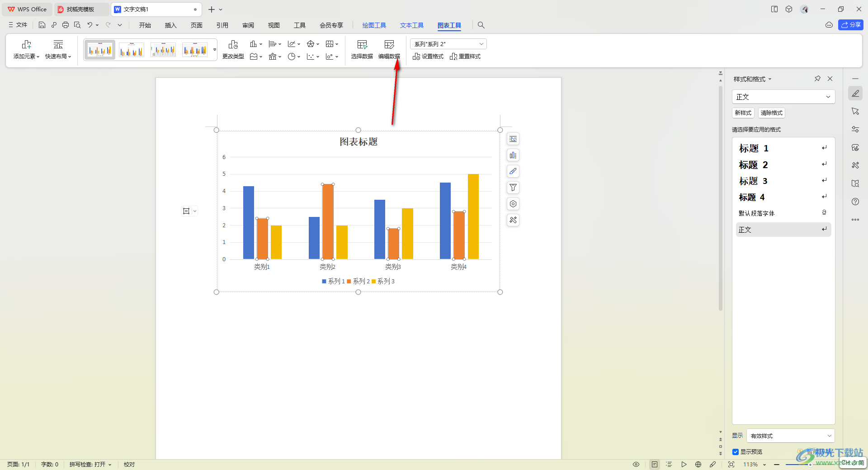This screenshot has width=868, height=470.
Task: Expand the chart styles gallery arrow
Action: (x=215, y=50)
